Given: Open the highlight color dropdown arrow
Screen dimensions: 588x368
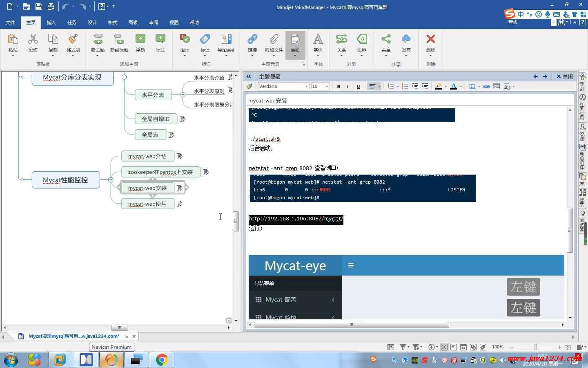Looking at the screenshot, I should (445, 86).
